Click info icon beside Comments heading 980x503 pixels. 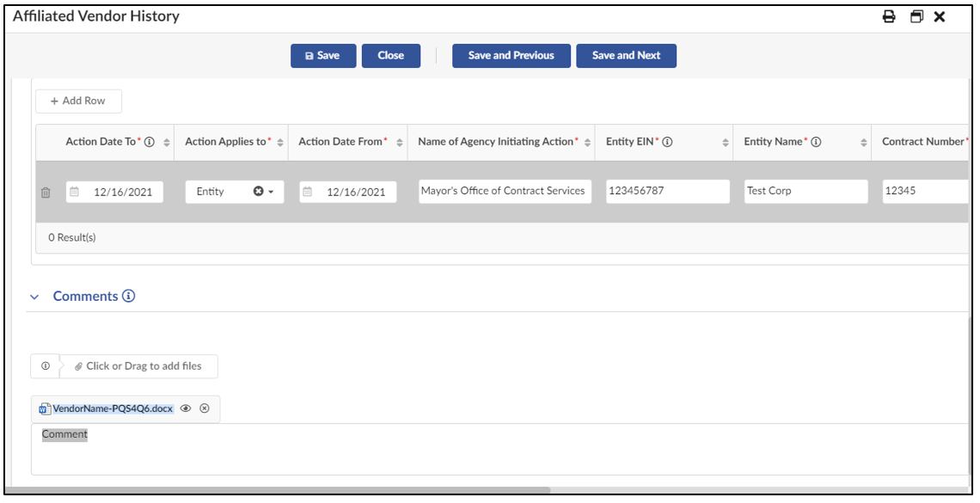click(x=129, y=297)
